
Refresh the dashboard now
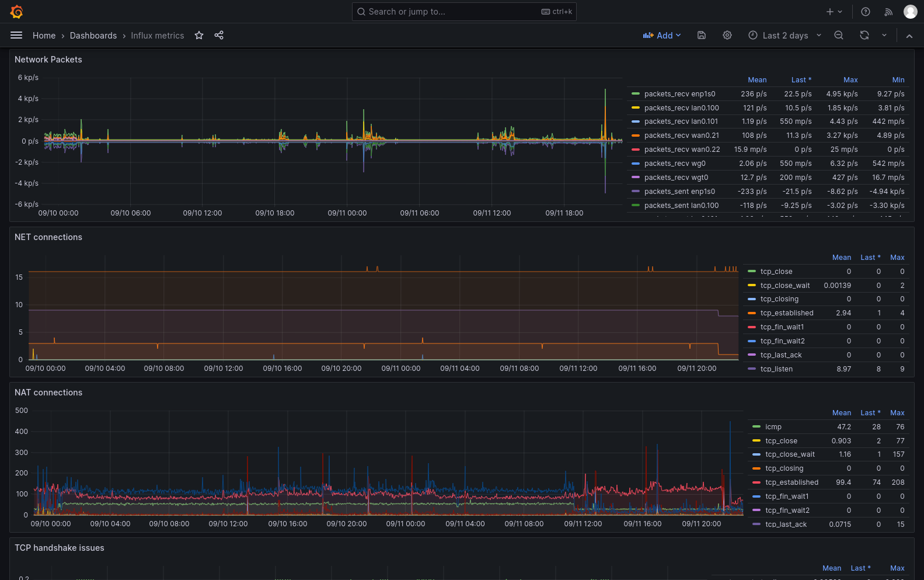pos(864,36)
